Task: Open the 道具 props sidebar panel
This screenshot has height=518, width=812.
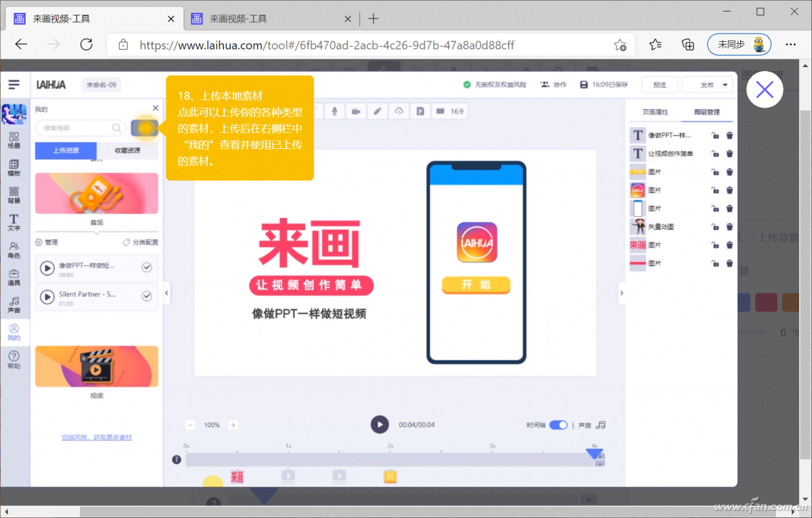Action: (14, 278)
